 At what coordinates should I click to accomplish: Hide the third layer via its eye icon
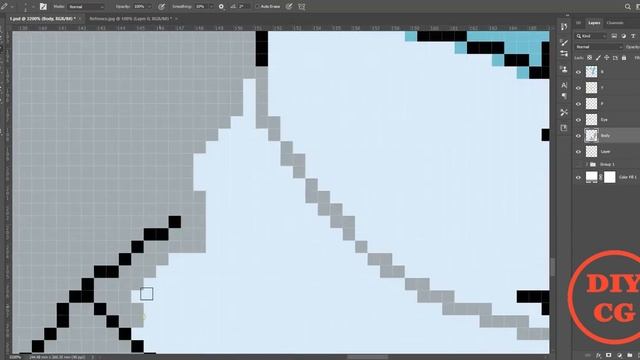pos(578,104)
